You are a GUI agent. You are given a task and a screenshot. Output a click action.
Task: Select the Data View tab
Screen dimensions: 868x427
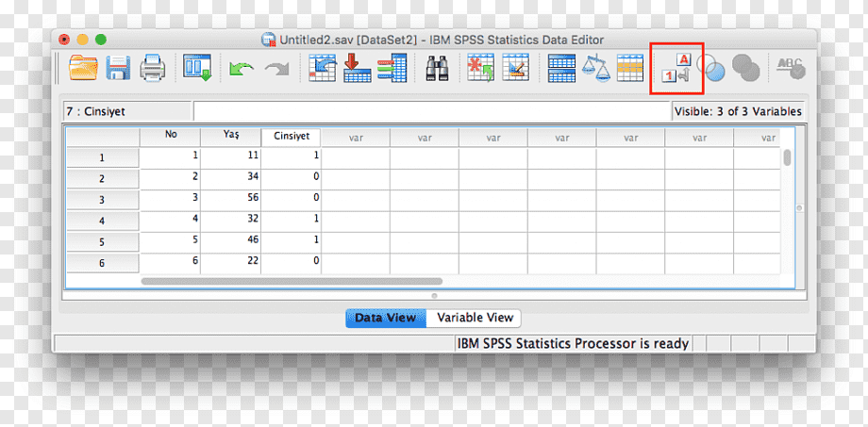(386, 318)
